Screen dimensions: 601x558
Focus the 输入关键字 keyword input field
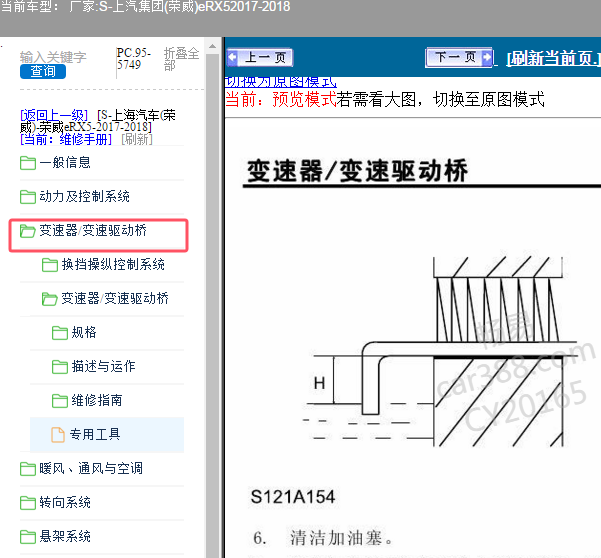click(x=53, y=57)
